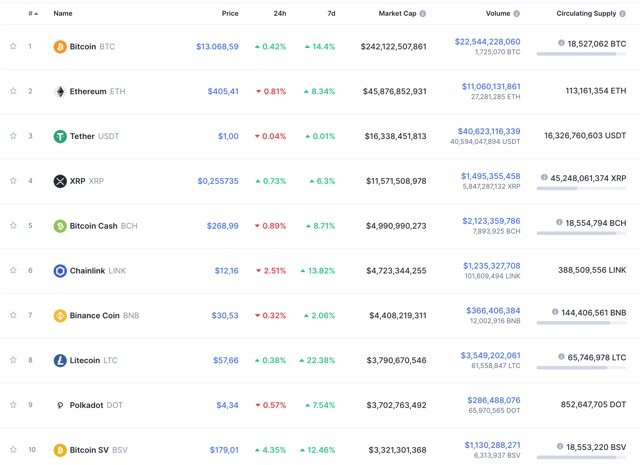The height and width of the screenshot is (465, 640).
Task: Open Circulating Supply header info icon
Action: 622,13
